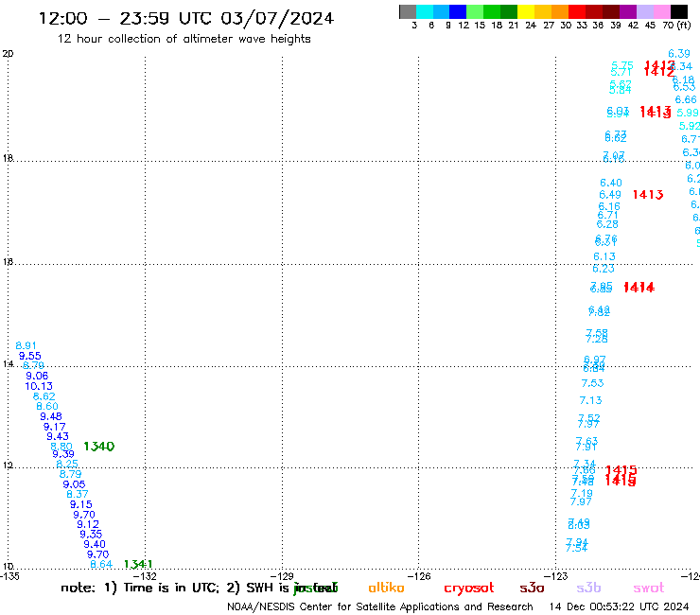Click the wave height value '6.40'

[611, 183]
